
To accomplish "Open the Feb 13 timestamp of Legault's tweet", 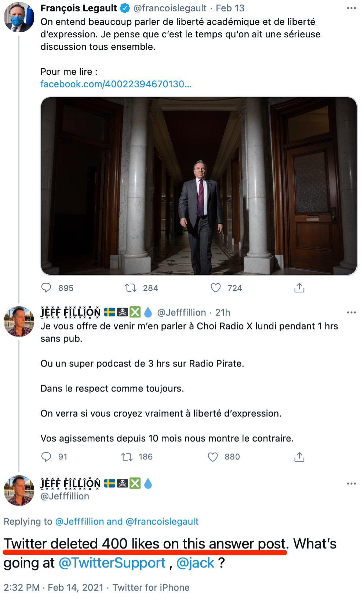I will (x=230, y=8).
